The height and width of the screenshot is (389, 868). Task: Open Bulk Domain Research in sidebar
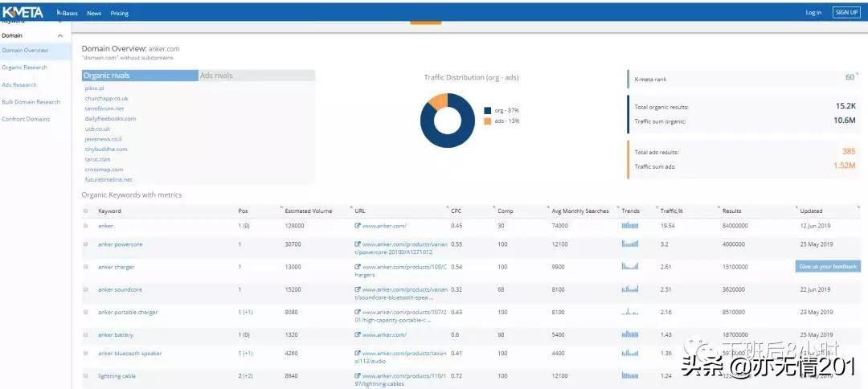coord(31,102)
